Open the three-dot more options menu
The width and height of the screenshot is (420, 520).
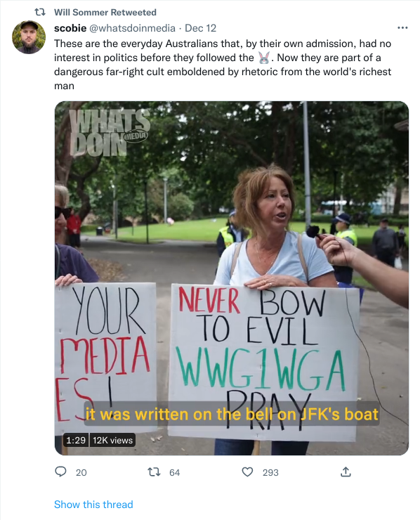[x=402, y=28]
